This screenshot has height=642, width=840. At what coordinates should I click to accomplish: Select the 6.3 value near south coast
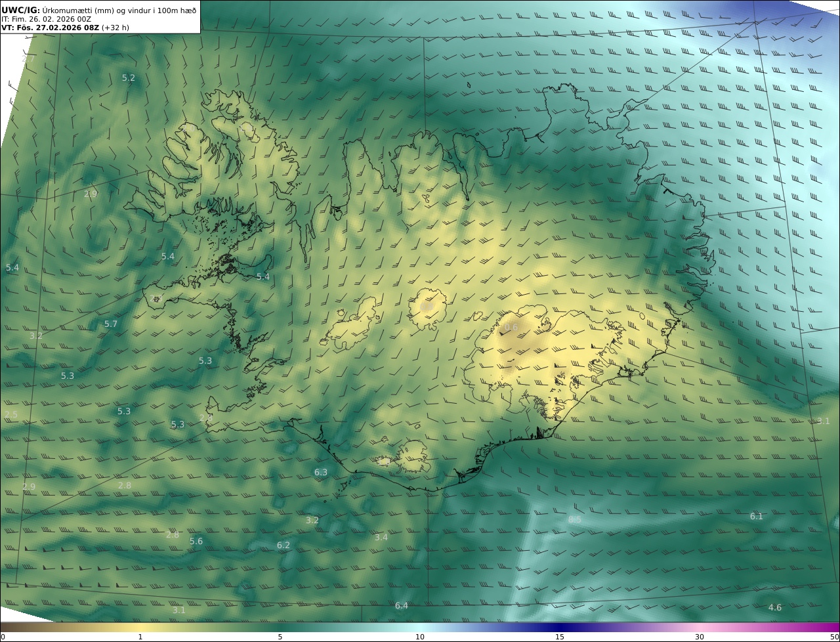tap(320, 472)
